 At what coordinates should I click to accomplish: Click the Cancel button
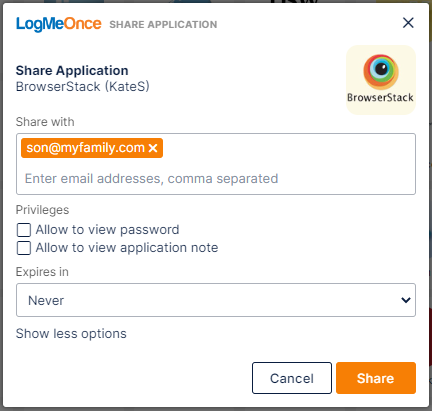292,378
